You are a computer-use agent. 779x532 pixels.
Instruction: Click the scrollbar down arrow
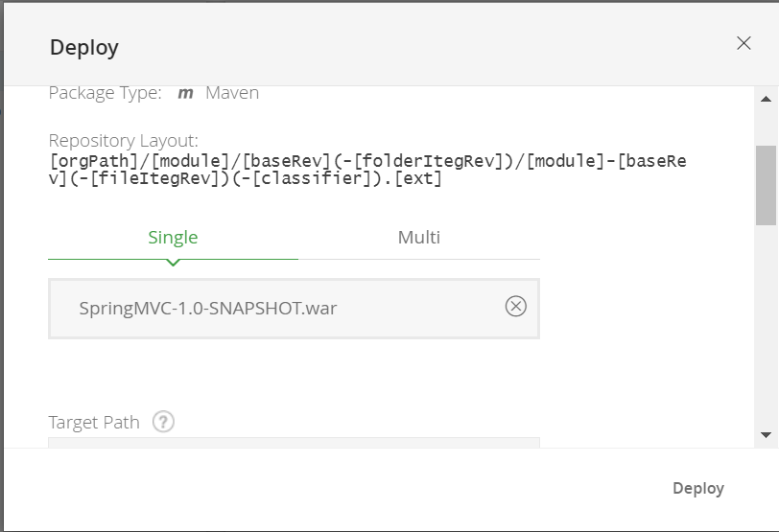766,435
